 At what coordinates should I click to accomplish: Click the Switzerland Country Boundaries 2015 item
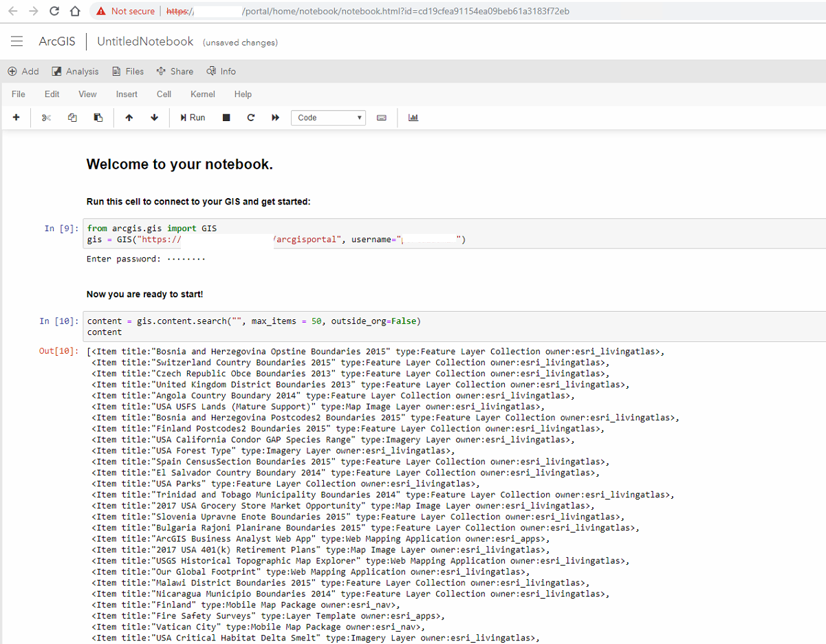[351, 363]
